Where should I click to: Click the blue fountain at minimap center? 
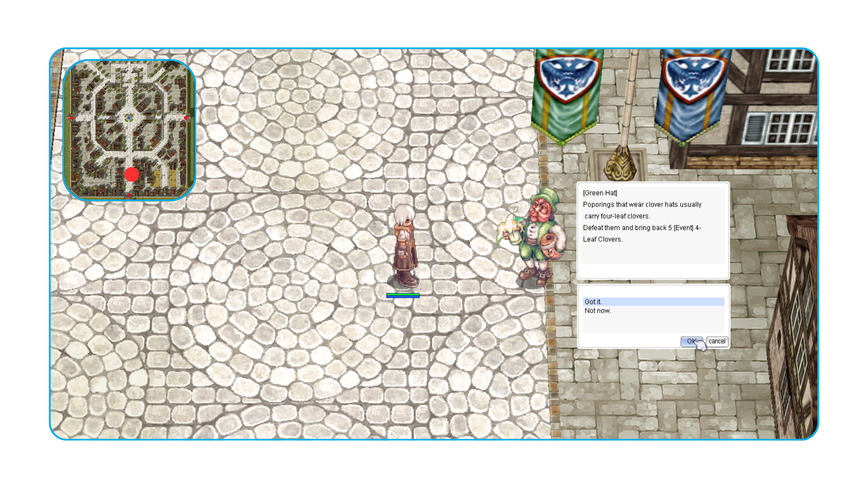click(x=129, y=118)
